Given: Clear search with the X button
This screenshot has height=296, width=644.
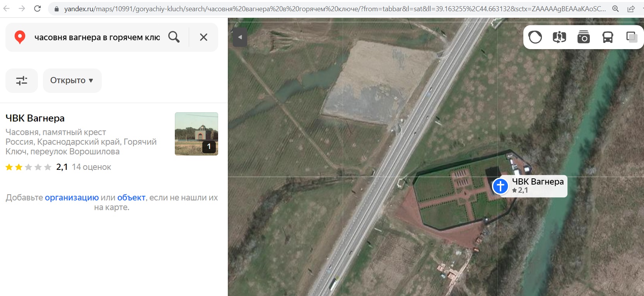Looking at the screenshot, I should coord(203,37).
